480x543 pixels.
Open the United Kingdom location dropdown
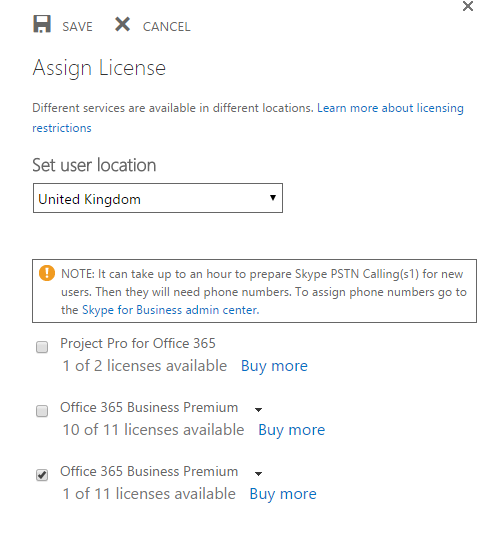(x=158, y=198)
